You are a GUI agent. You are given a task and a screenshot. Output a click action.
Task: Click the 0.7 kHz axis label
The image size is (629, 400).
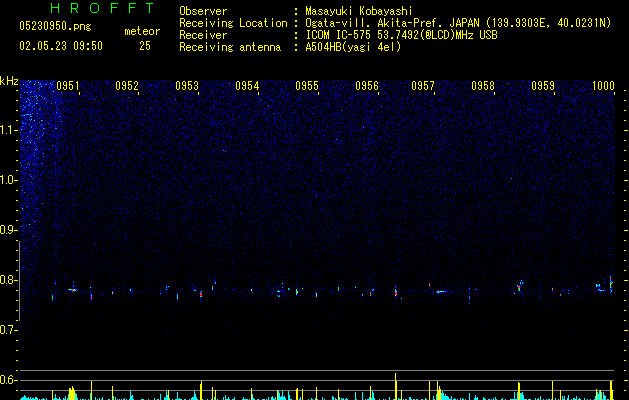[x=8, y=330]
